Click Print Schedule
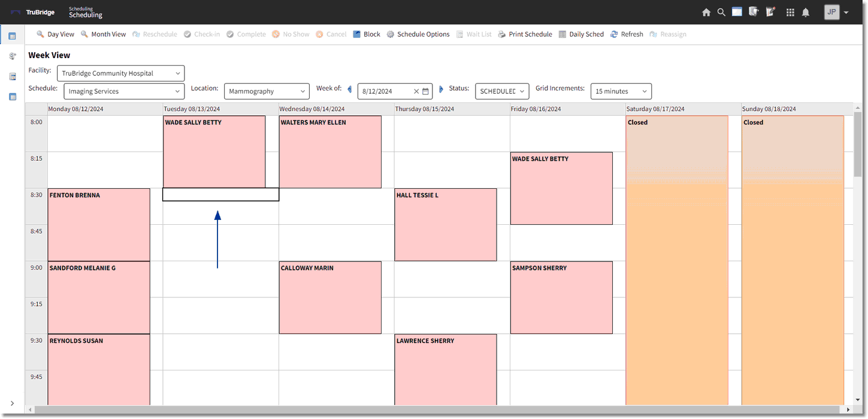868x419 pixels. click(525, 34)
